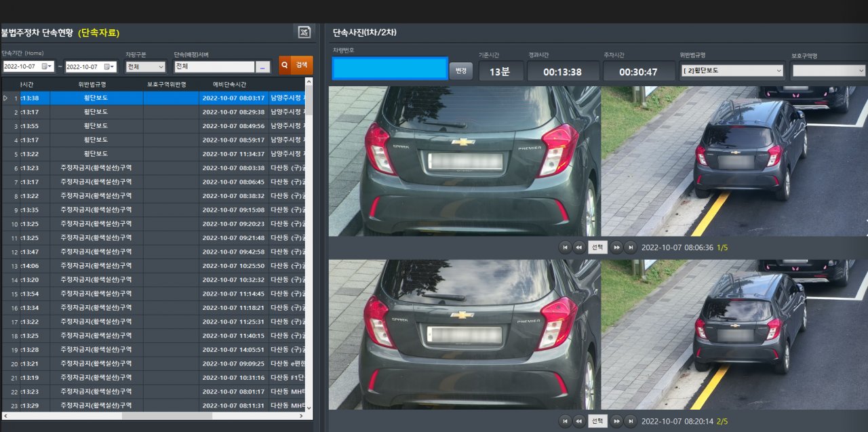Click the lower enforcement photo of the car

coord(598,334)
